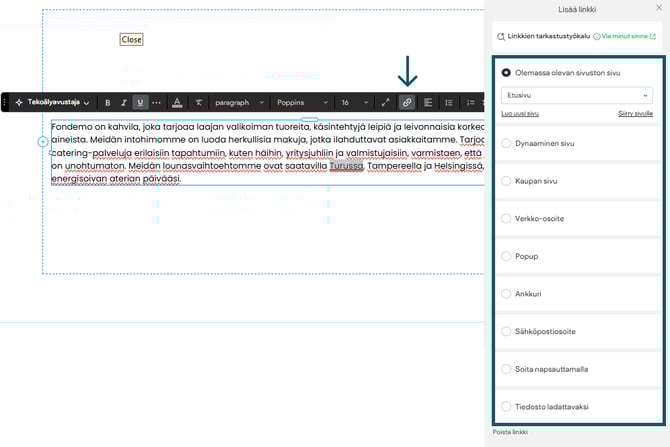Select Dynaaminen sivu radio option
This screenshot has width=670, height=447.
click(507, 144)
